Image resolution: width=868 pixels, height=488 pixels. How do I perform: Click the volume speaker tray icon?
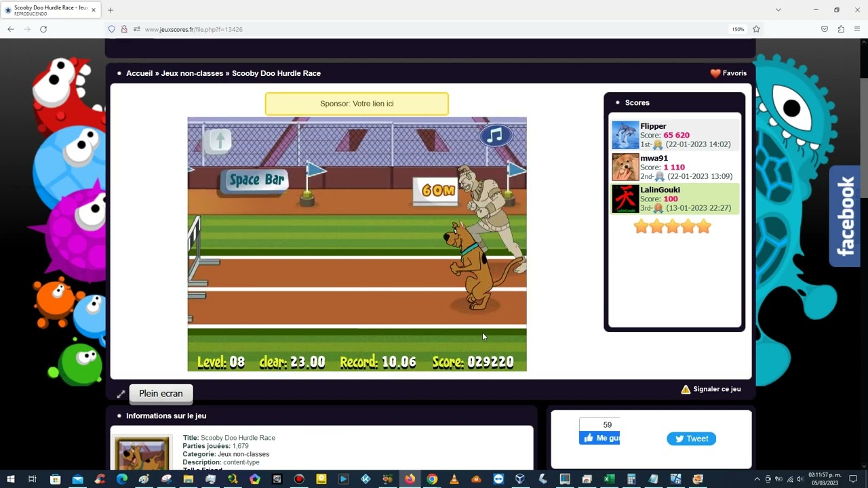click(x=800, y=479)
